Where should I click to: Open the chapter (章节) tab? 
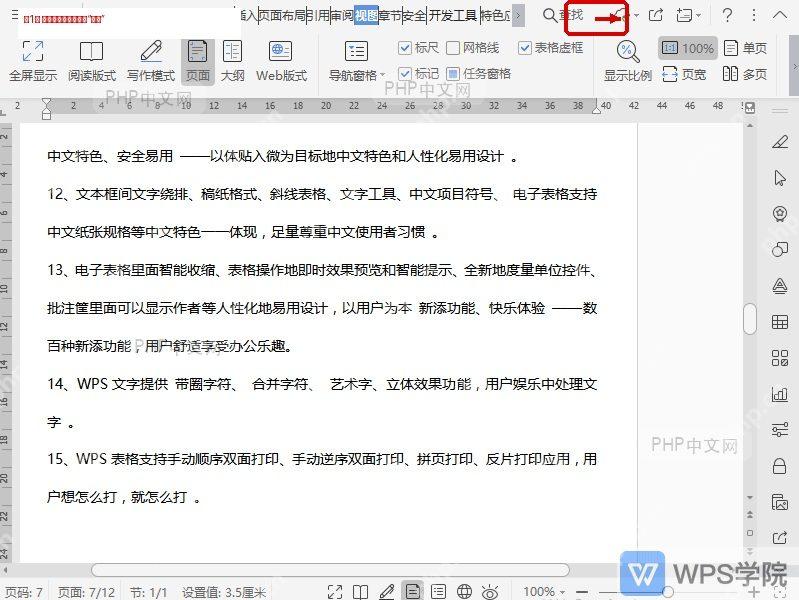point(391,15)
